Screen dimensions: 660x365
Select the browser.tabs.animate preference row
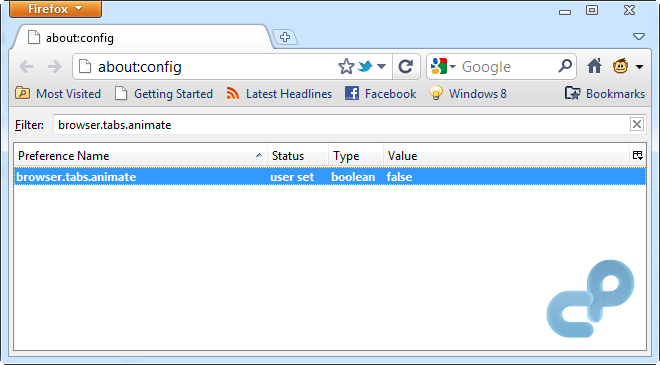[x=330, y=176]
